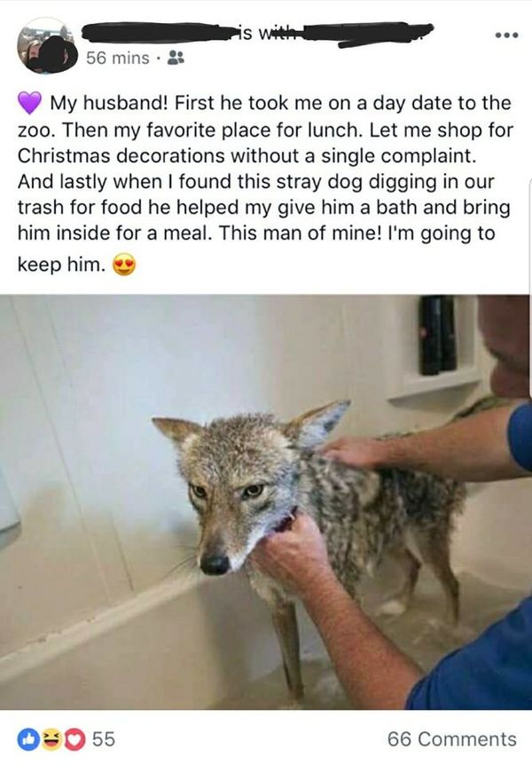Click the friends audience privacy icon
532x765 pixels.
pos(176,58)
